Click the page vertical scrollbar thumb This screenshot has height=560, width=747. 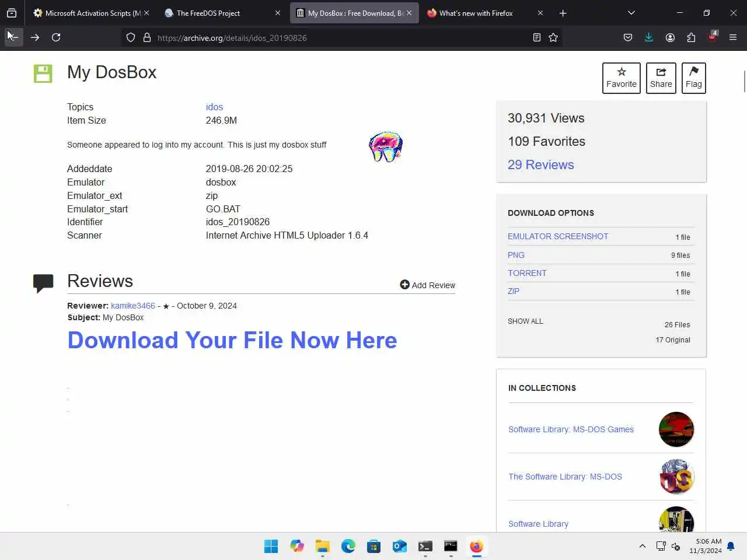point(744,81)
